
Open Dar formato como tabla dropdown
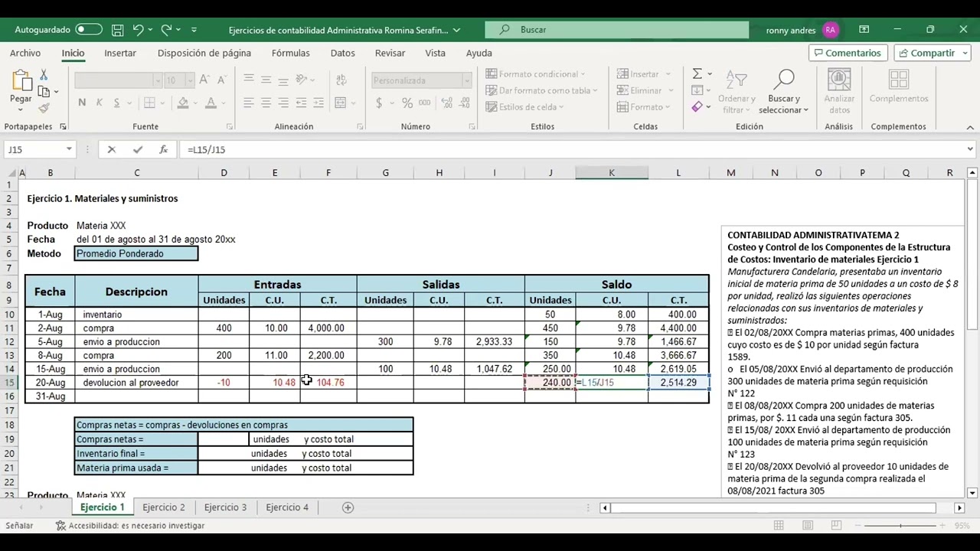tap(541, 90)
